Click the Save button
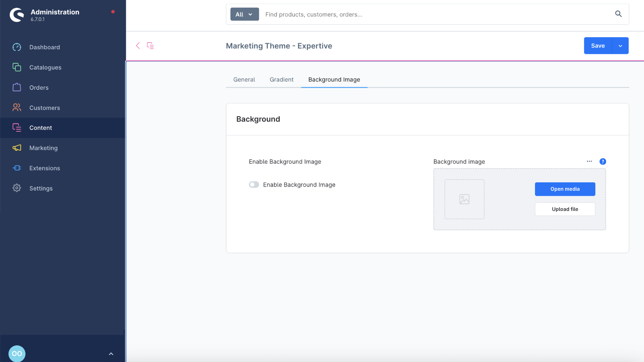Viewport: 644px width, 362px height. tap(598, 46)
